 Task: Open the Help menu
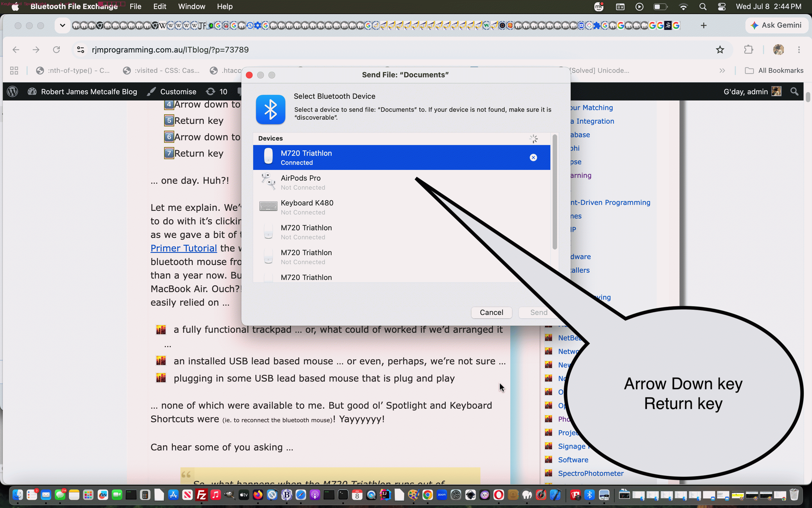(224, 6)
